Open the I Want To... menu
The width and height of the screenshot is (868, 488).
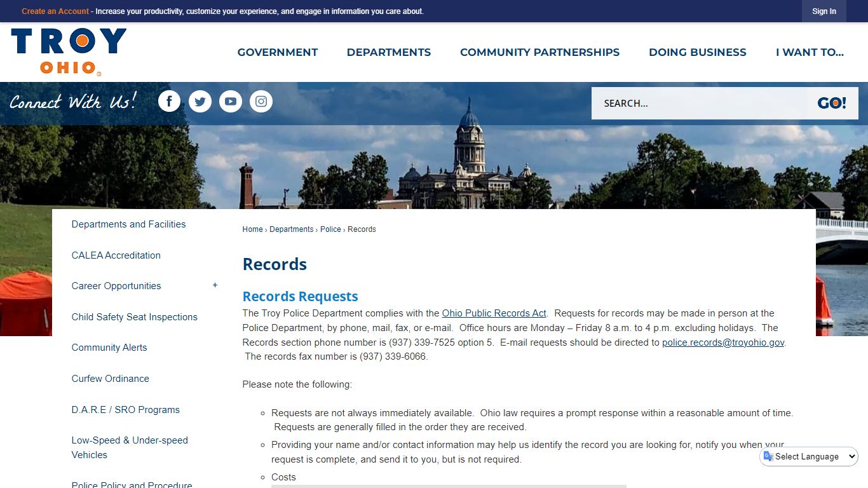[x=810, y=52]
